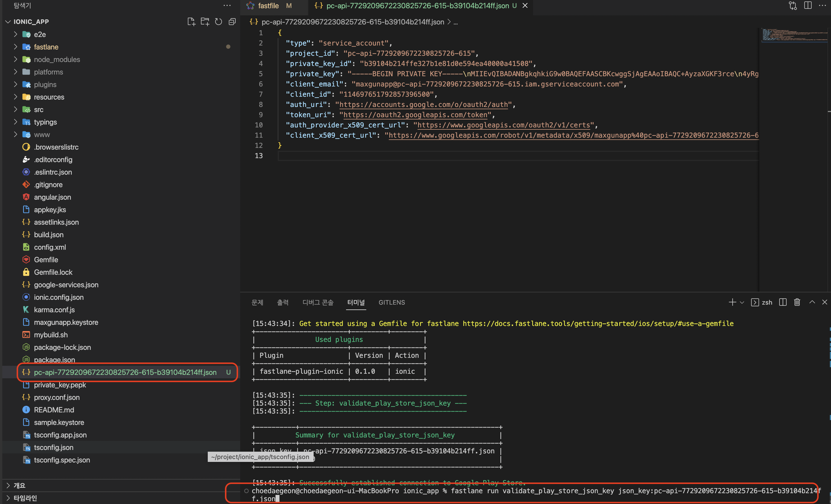Maximize the terminal panel with chevron
The width and height of the screenshot is (831, 504).
[x=812, y=302]
